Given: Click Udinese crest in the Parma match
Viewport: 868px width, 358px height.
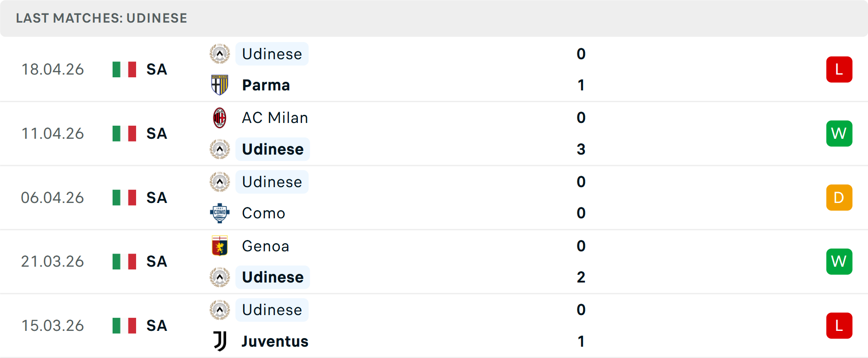Looking at the screenshot, I should [x=220, y=54].
